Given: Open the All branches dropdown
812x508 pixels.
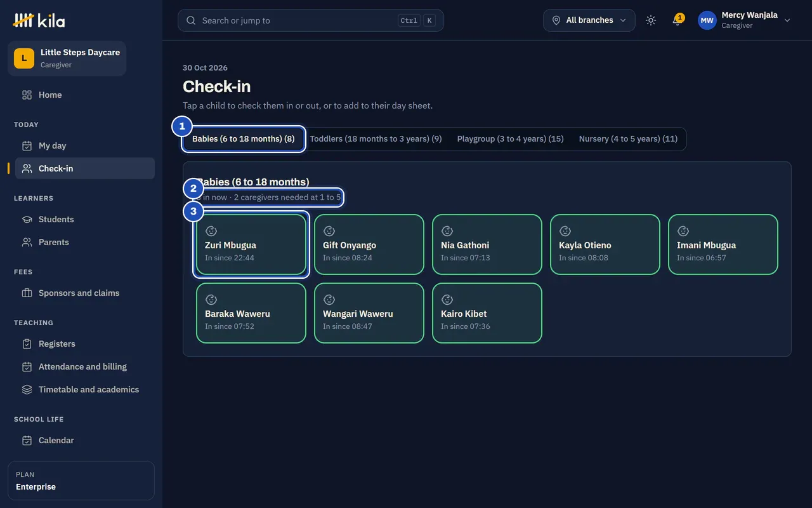Looking at the screenshot, I should (x=589, y=20).
